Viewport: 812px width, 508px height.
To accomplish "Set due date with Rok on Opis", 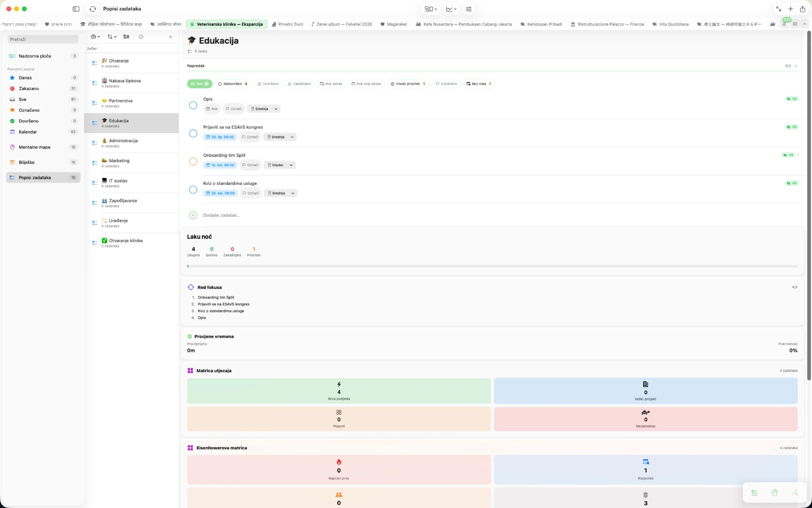I will 212,109.
